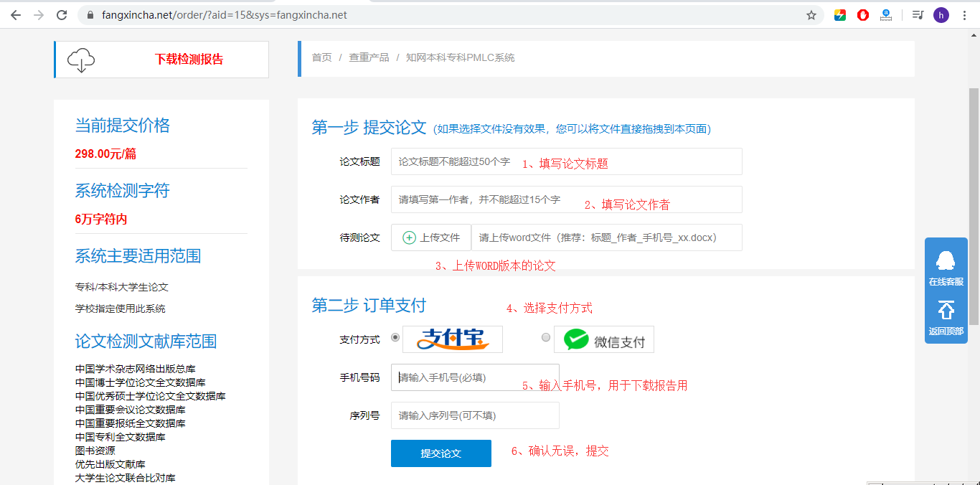The width and height of the screenshot is (980, 485).
Task: Open Chrome's three-dot menu
Action: 965,14
